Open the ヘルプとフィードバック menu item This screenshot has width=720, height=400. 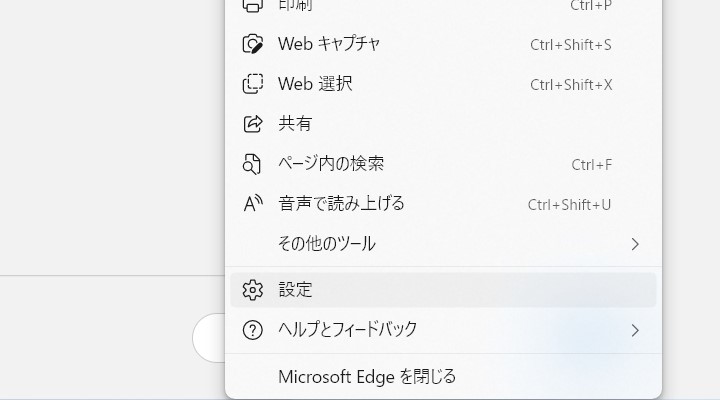tap(347, 330)
